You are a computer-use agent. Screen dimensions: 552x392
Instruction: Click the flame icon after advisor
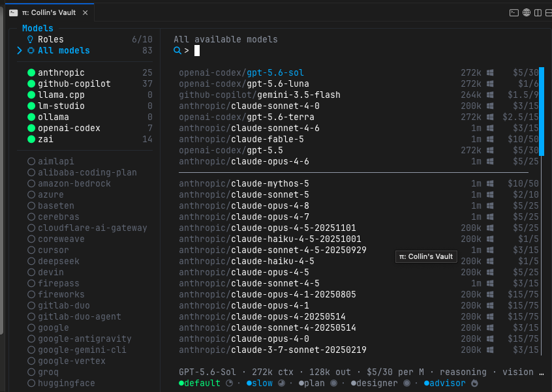tap(474, 384)
